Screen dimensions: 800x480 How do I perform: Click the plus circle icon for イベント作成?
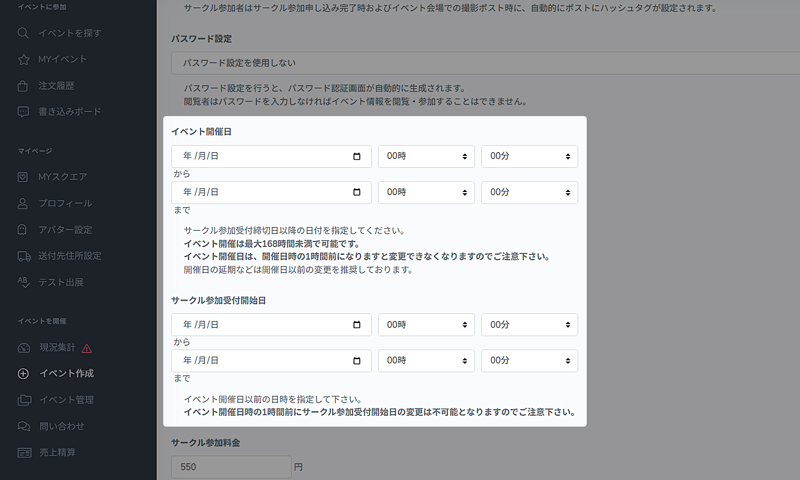click(24, 374)
